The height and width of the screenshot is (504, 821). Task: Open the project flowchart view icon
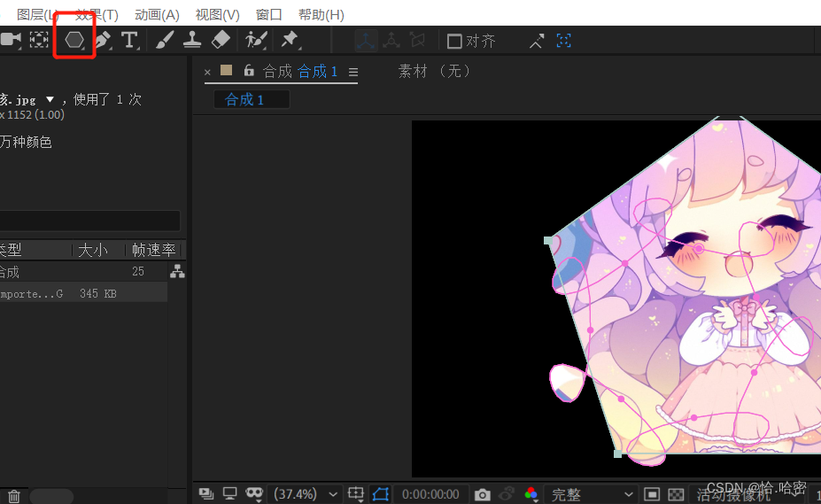click(x=177, y=271)
